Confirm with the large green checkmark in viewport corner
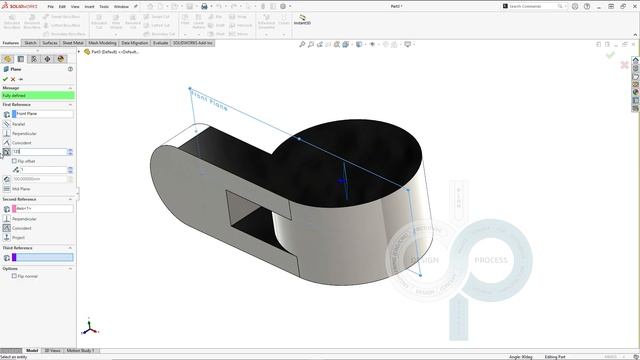Image resolution: width=640 pixels, height=360 pixels. tap(610, 55)
